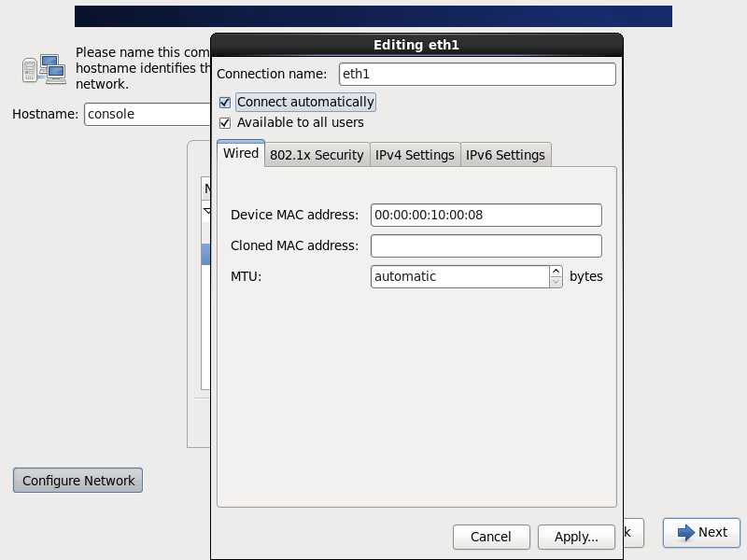Click the MTU value field
Viewport: 747px width, 560px height.
pos(459,276)
